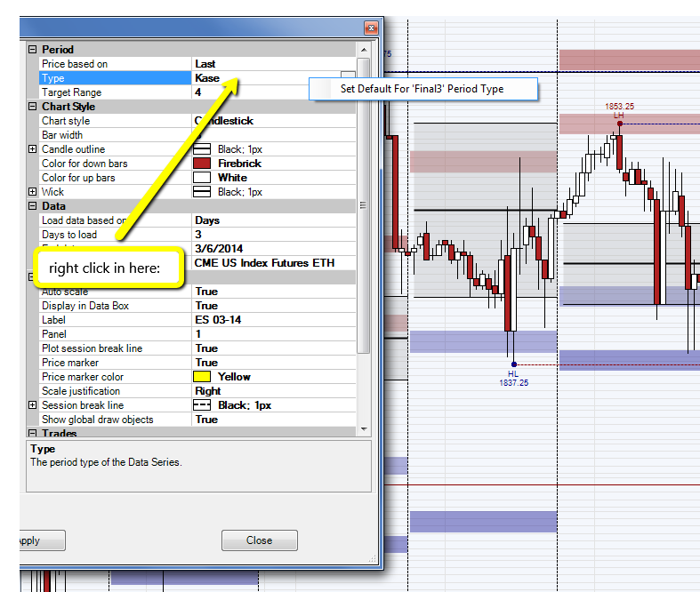Close the dialog with the red X
Image resolution: width=700 pixels, height=592 pixels.
click(x=371, y=28)
